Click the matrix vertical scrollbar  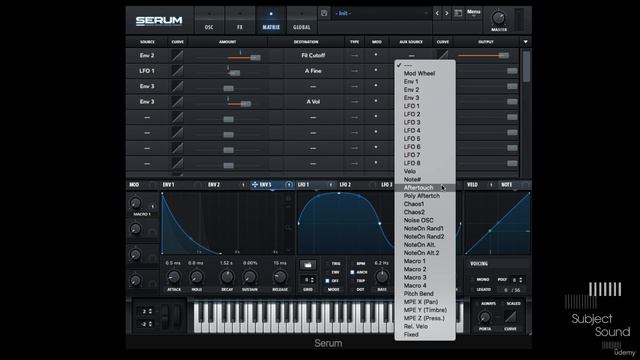click(x=526, y=65)
